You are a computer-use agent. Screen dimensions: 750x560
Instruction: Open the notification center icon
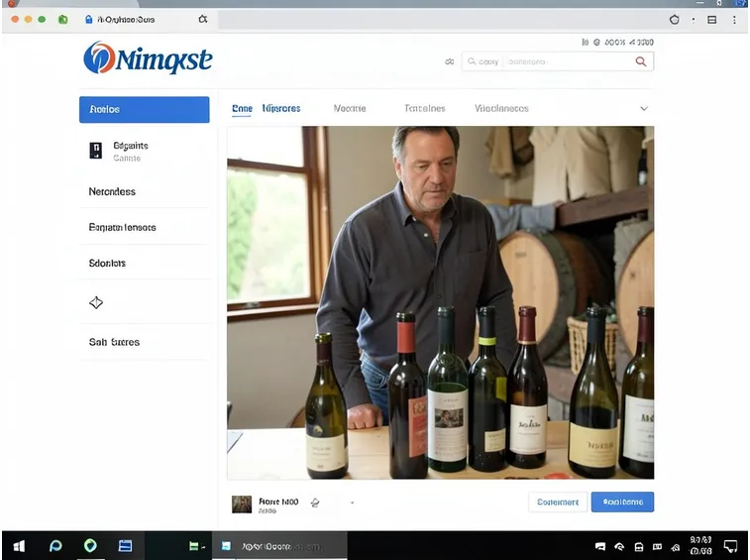[730, 546]
